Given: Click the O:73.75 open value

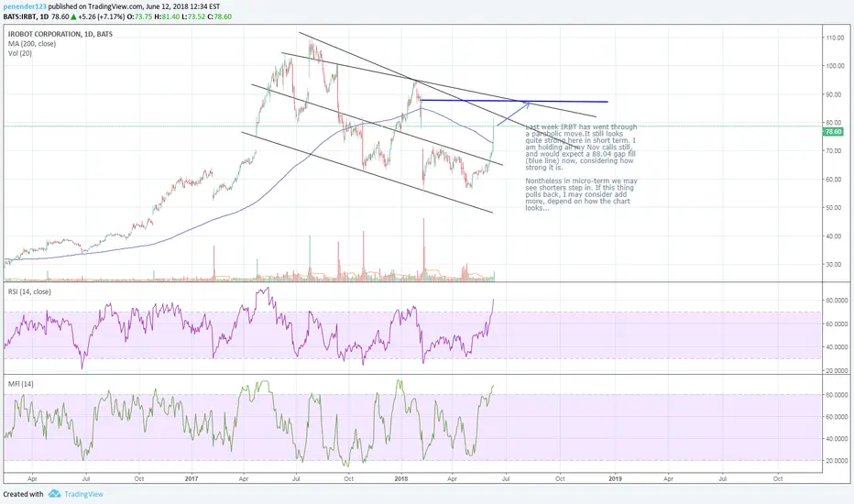Looking at the screenshot, I should tap(139, 16).
